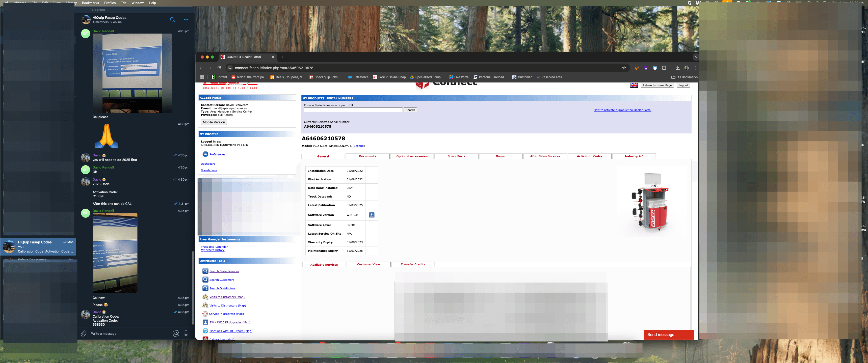Click the Telegram chat scrollbar
The image size is (868, 363).
[x=193, y=288]
